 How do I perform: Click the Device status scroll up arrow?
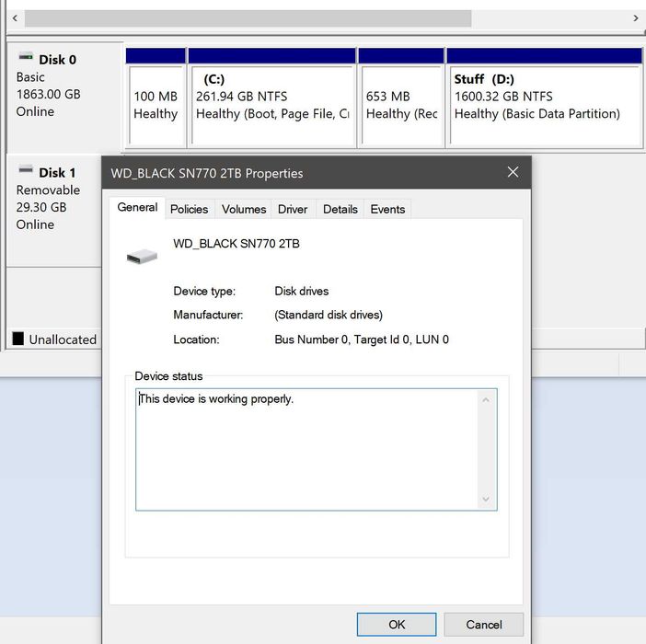pyautogui.click(x=486, y=400)
